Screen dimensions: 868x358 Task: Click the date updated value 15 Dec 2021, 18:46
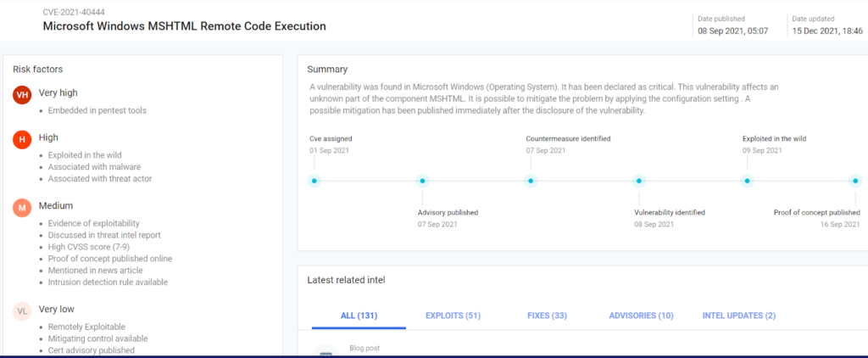[827, 31]
